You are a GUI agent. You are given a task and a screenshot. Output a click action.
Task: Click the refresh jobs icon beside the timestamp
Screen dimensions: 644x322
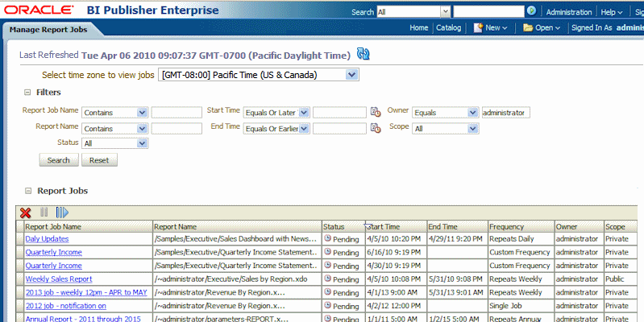coord(363,54)
